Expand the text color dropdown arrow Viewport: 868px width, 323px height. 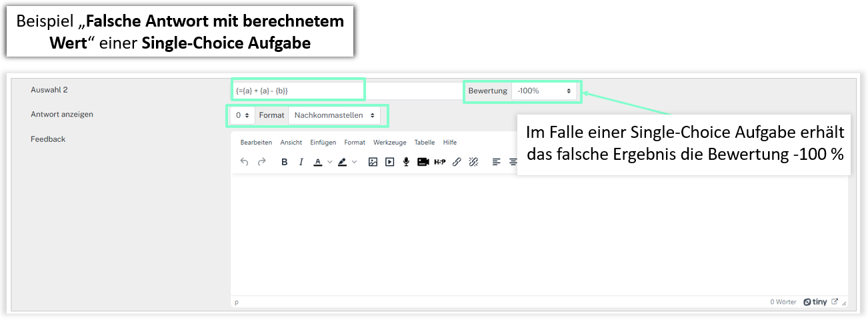point(330,162)
